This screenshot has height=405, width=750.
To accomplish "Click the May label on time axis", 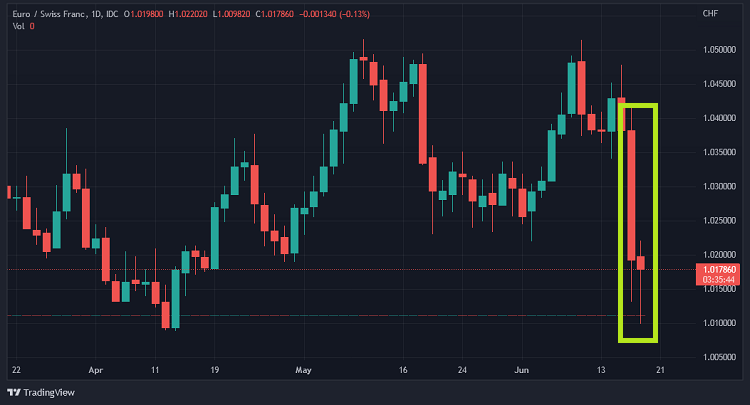I will tap(304, 370).
